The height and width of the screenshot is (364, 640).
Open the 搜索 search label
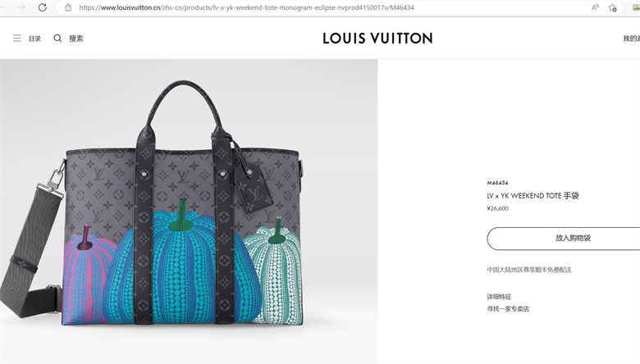pyautogui.click(x=76, y=39)
